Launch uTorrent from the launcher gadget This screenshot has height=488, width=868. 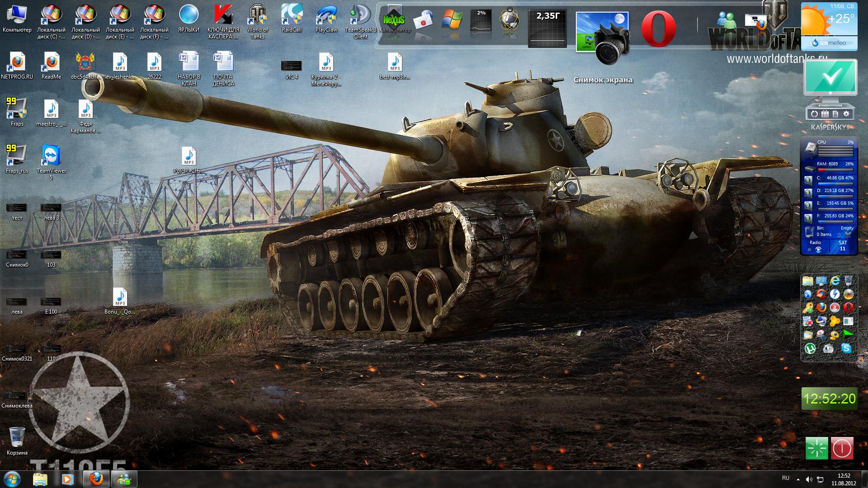tap(809, 348)
